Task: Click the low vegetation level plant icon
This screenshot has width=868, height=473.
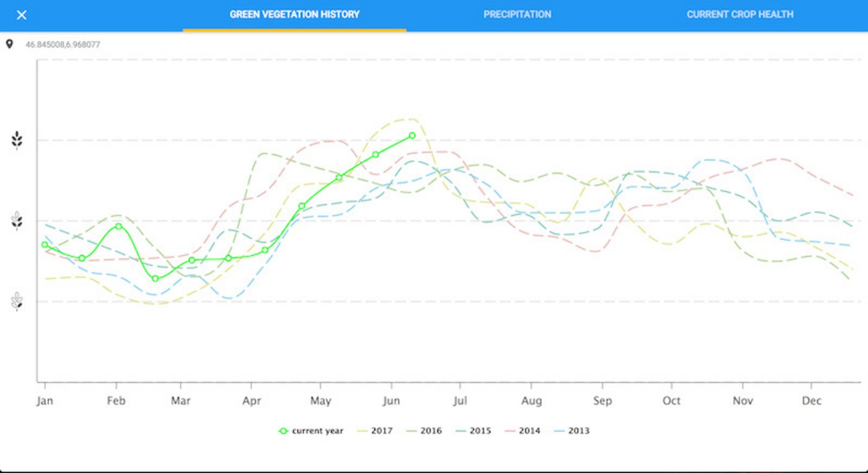Action: pos(17,302)
